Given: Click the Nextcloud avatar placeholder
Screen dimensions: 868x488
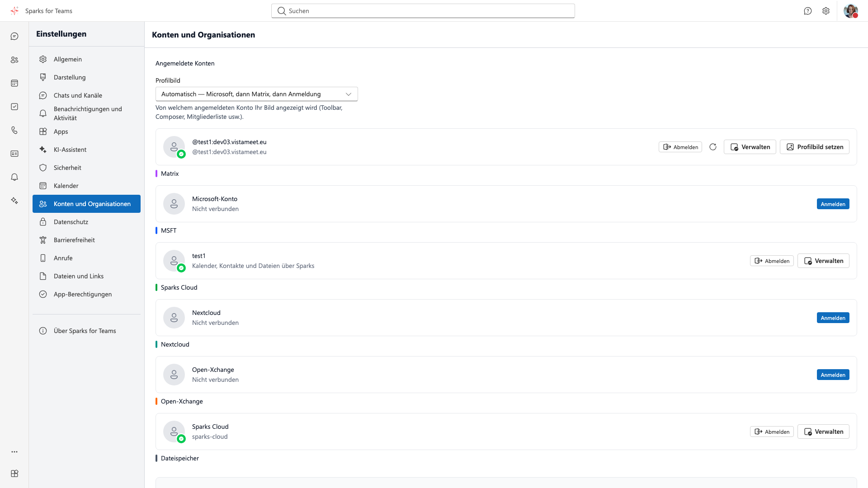Looking at the screenshot, I should [x=174, y=318].
